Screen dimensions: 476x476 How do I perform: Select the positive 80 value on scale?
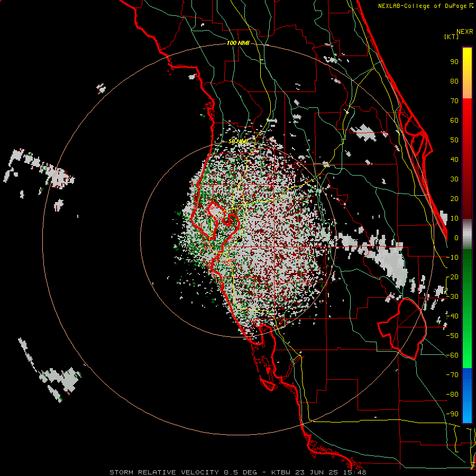[454, 81]
